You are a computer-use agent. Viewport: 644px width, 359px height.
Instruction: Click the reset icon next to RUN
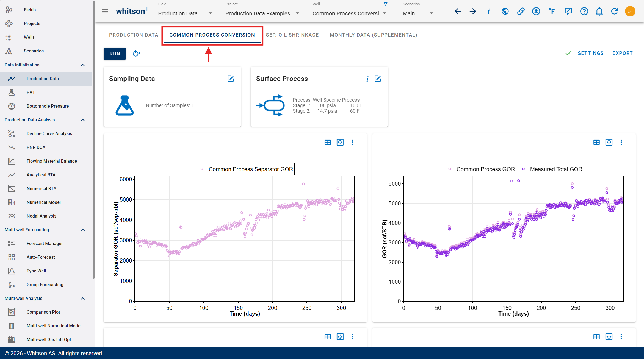click(x=136, y=54)
